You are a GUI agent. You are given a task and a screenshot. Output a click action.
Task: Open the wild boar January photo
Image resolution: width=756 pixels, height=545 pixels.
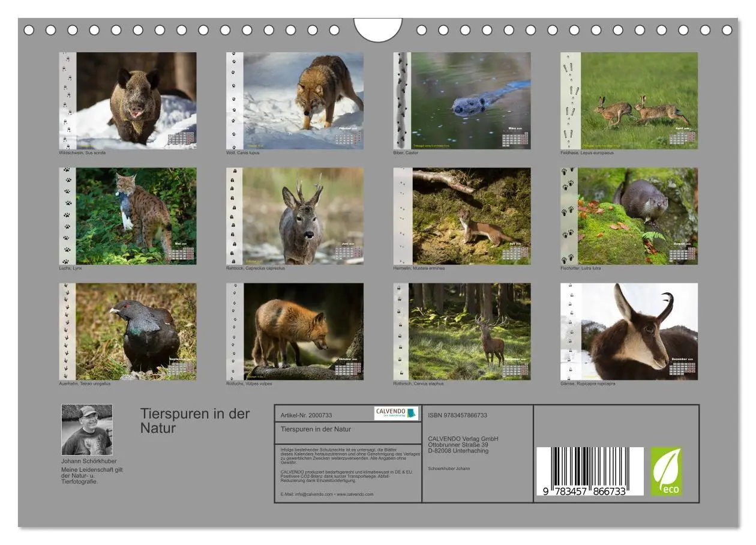pyautogui.click(x=127, y=100)
